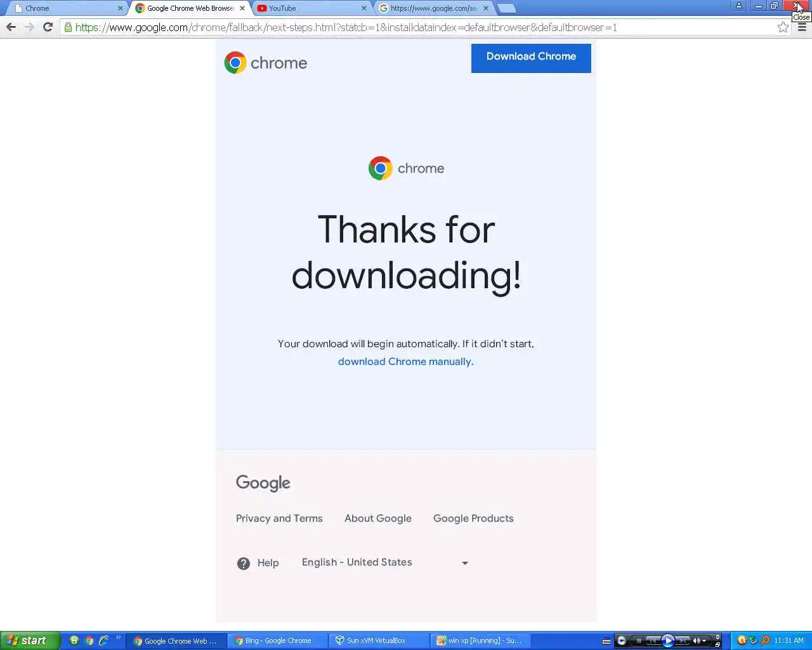
Task: Switch to 'Google Chrome Web...' taskbar window
Action: (176, 640)
